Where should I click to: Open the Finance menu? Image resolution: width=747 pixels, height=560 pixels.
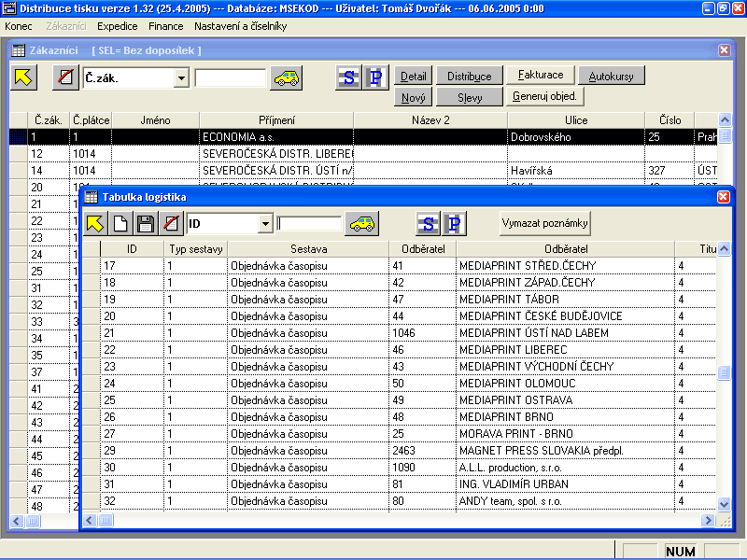(x=166, y=26)
